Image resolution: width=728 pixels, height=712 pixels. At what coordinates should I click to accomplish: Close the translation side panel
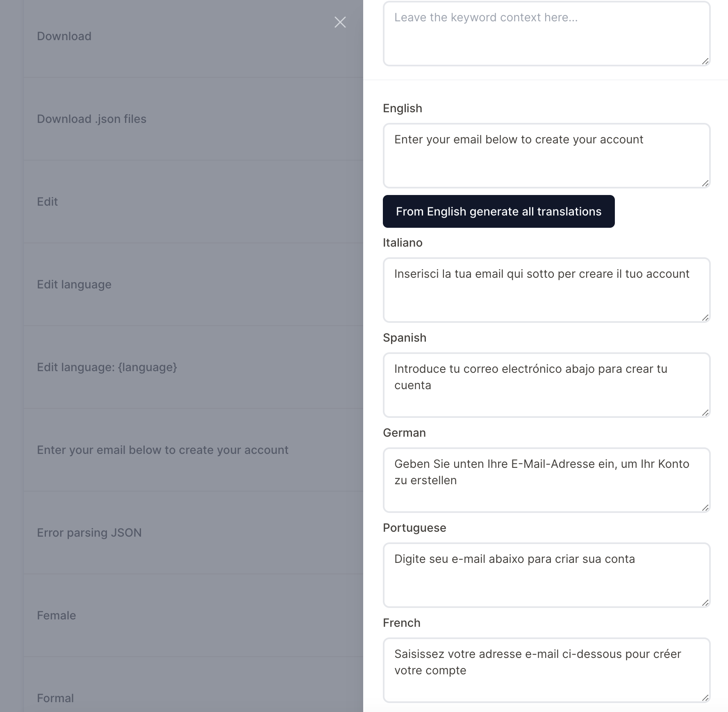pyautogui.click(x=340, y=22)
